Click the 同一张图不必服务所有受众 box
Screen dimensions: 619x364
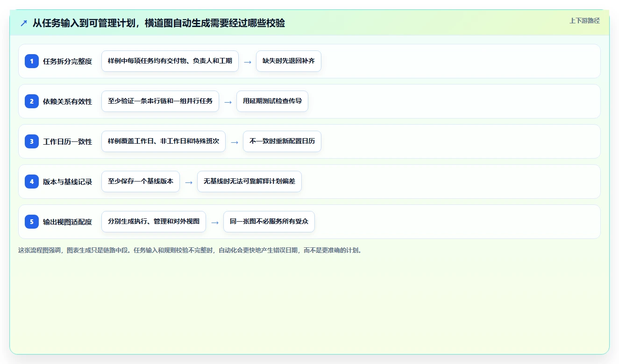click(x=269, y=222)
